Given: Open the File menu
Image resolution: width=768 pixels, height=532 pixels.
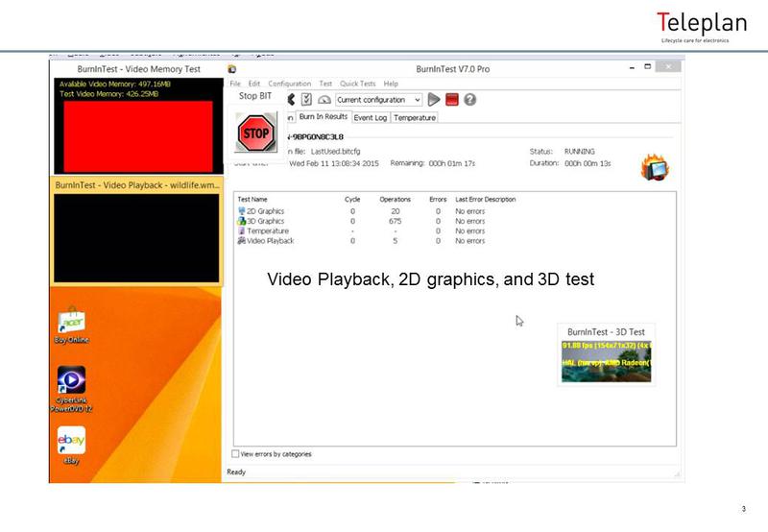Looking at the screenshot, I should pos(235,84).
